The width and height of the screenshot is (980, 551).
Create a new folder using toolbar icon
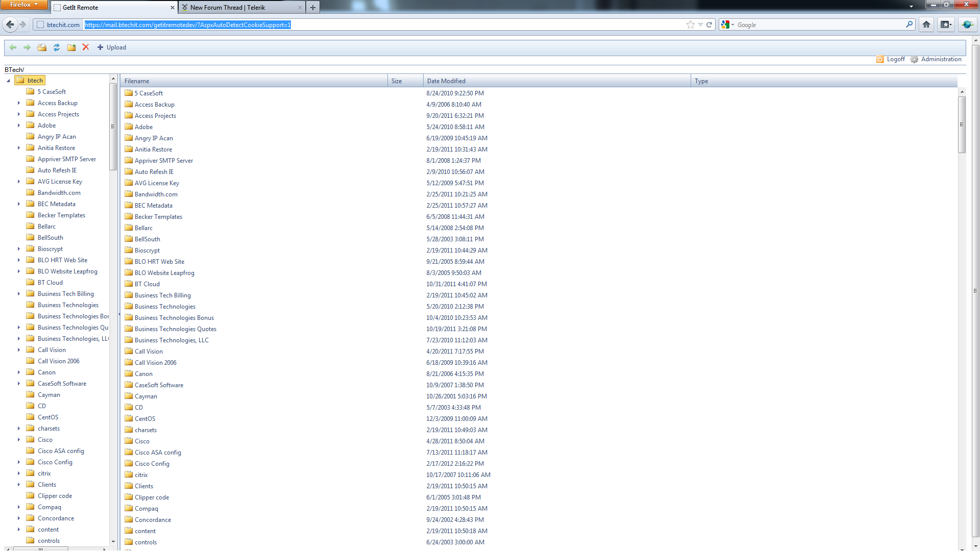click(x=71, y=47)
